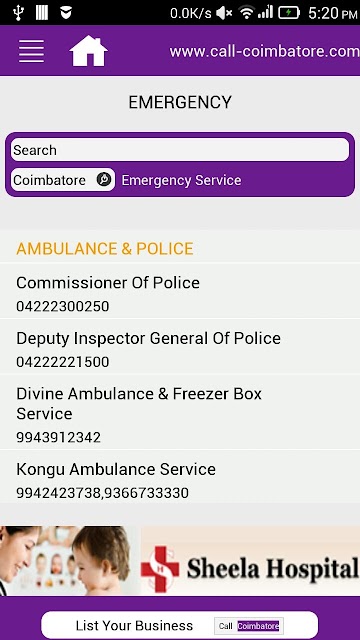
Task: Select the Emergency Service category link
Action: coord(181,180)
